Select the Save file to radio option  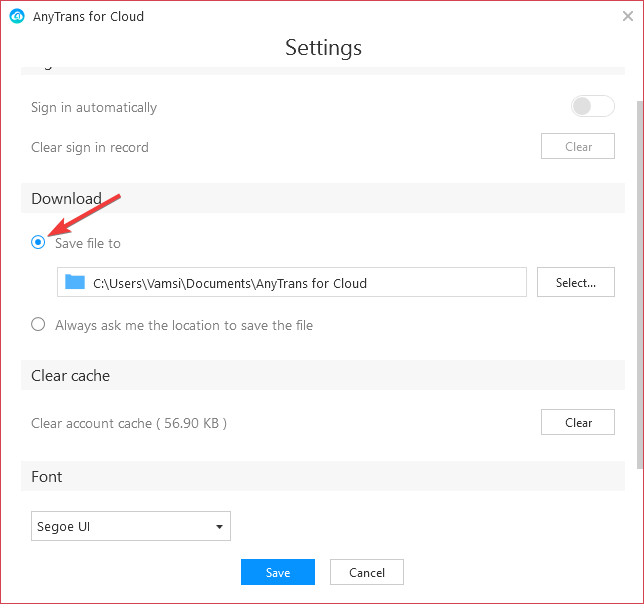38,242
